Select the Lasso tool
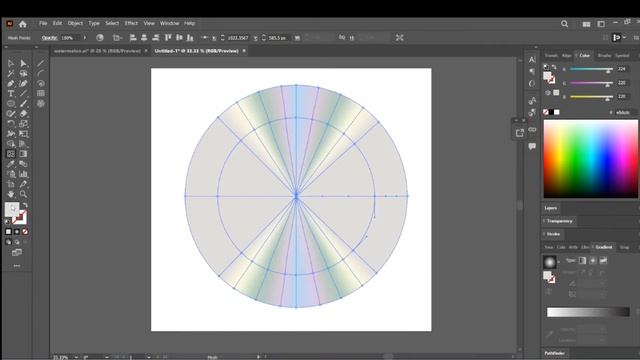Image resolution: width=640 pixels, height=360 pixels. click(23, 73)
